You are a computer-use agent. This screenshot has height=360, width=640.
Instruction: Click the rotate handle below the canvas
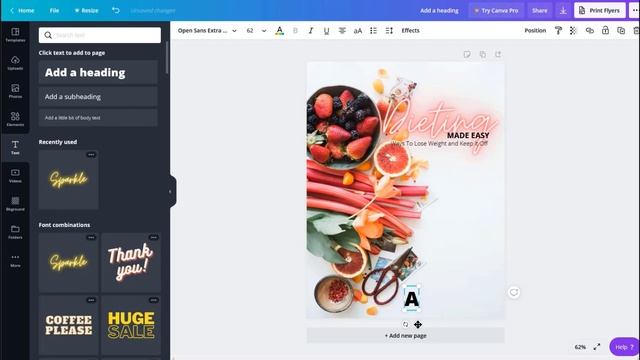(405, 324)
